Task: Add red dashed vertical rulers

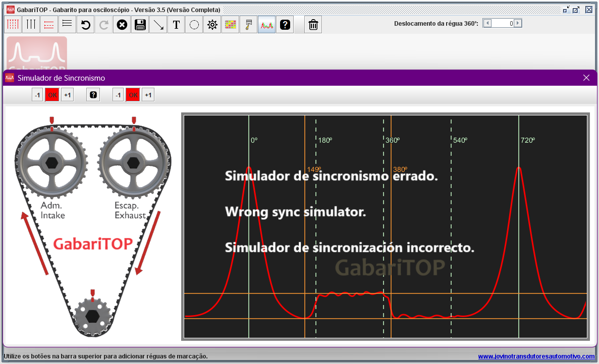Action: click(x=13, y=25)
